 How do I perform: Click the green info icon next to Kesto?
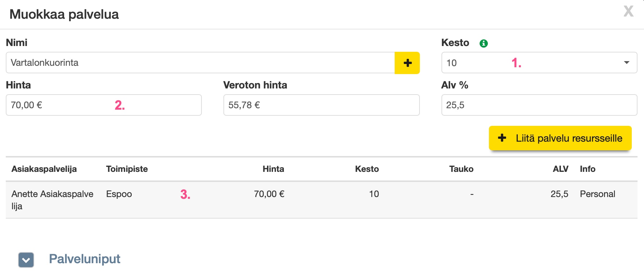coord(484,44)
